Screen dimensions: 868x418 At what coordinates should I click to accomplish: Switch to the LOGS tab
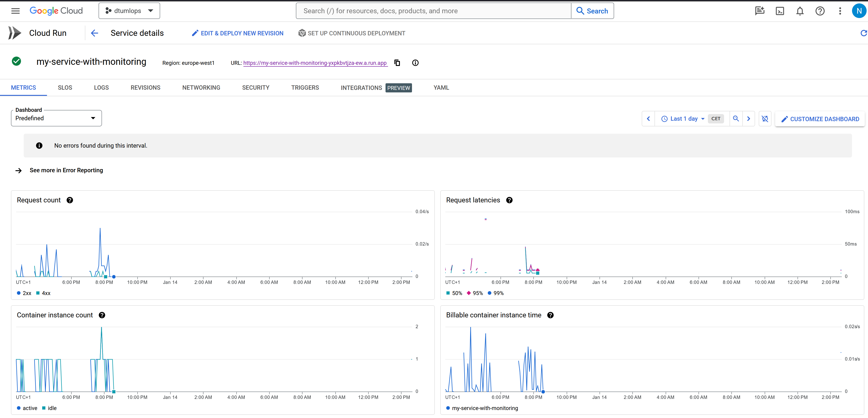point(101,88)
